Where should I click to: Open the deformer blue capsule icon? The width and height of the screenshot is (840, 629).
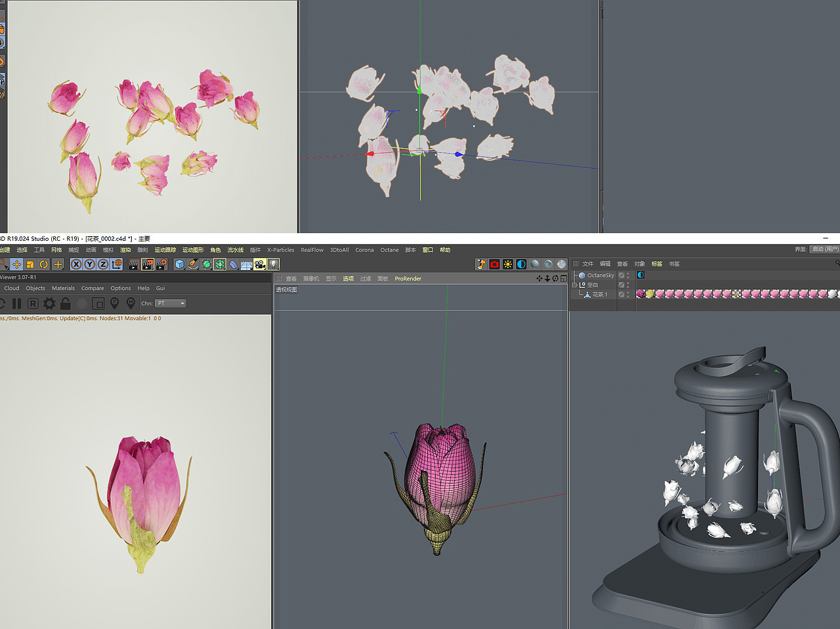[x=234, y=264]
